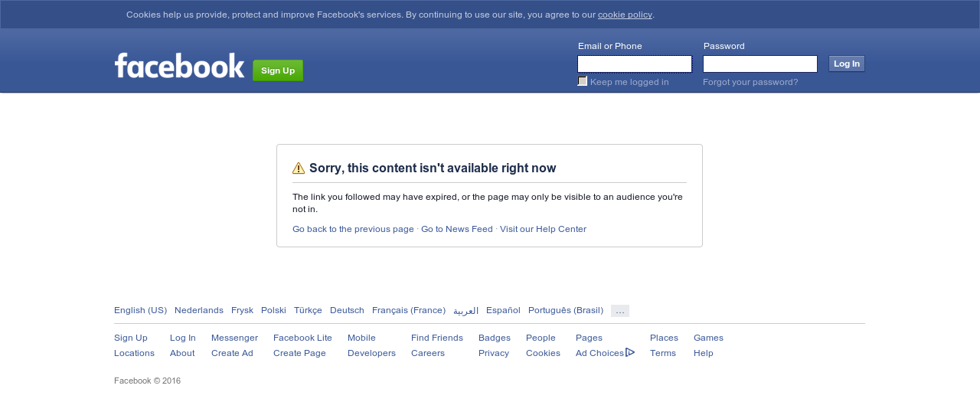980x402 pixels.
Task: Click the warning triangle icon
Action: coord(299,168)
